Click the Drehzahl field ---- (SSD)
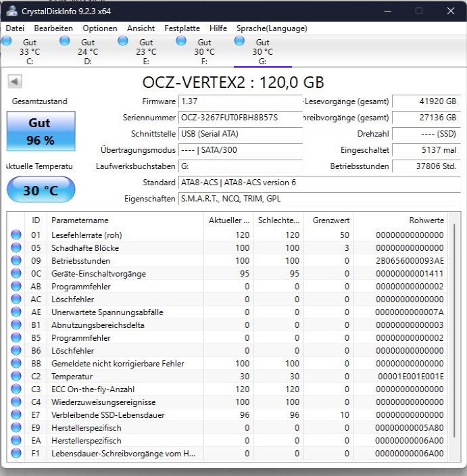 pos(426,134)
